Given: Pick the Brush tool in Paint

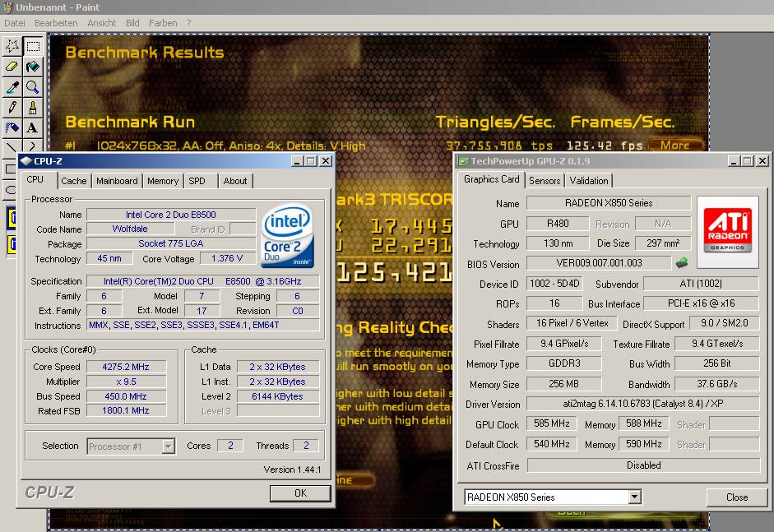Looking at the screenshot, I should click(x=33, y=108).
